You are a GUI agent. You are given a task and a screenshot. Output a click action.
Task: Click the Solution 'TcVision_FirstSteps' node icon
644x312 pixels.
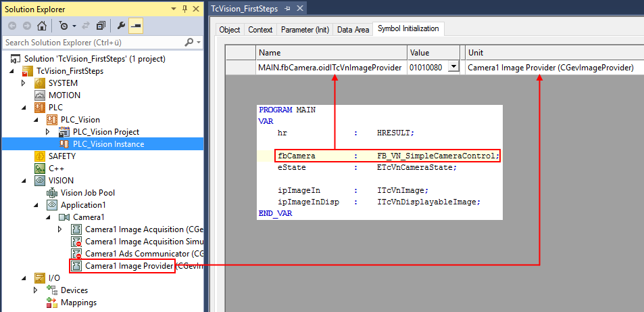[16, 59]
